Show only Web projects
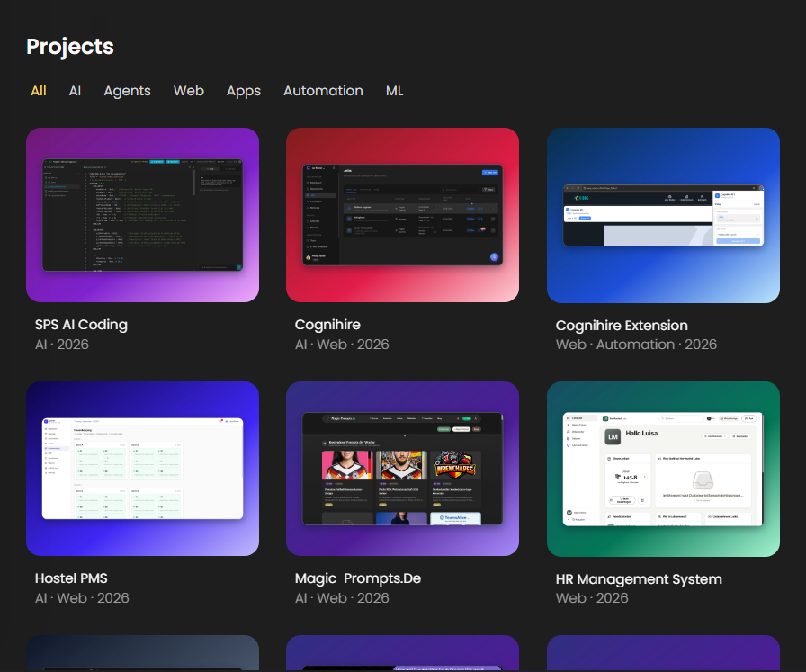 [189, 91]
